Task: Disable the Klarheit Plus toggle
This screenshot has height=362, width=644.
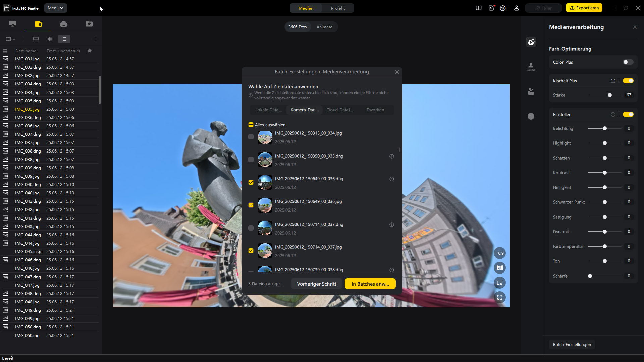Action: [x=628, y=81]
